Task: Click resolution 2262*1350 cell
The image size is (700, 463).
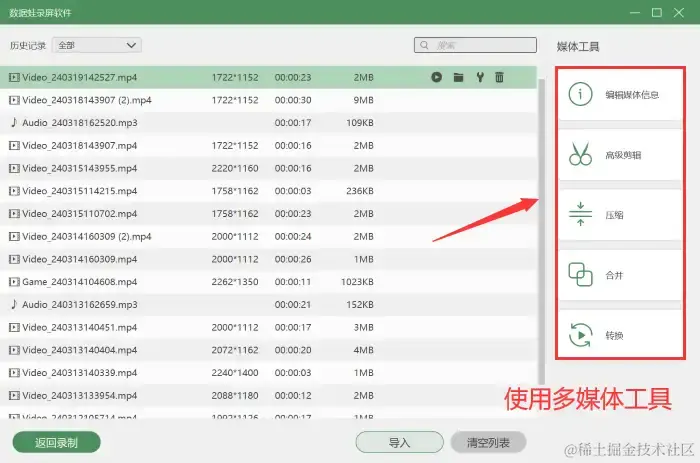Action: (235, 282)
